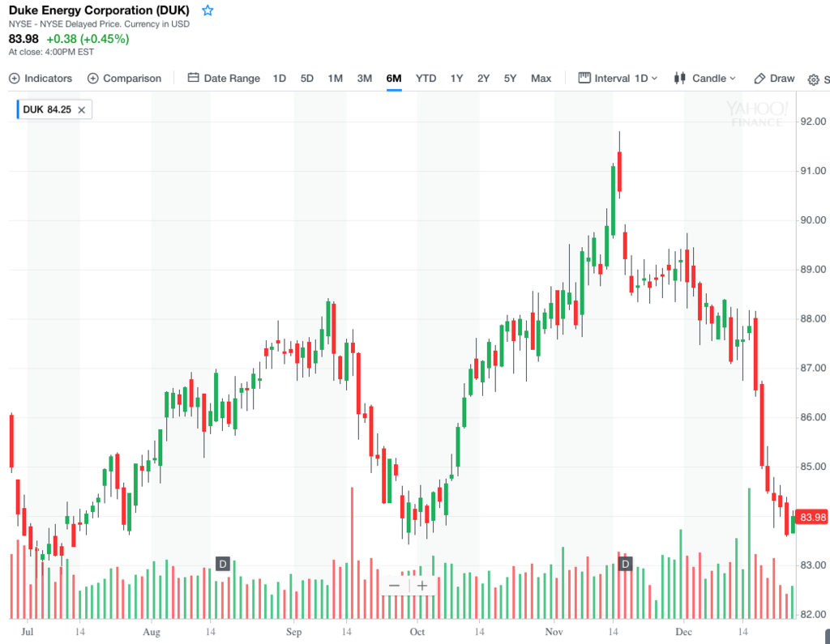Expand the Interval 1D dropdown
The height and width of the screenshot is (644, 830).
(618, 79)
